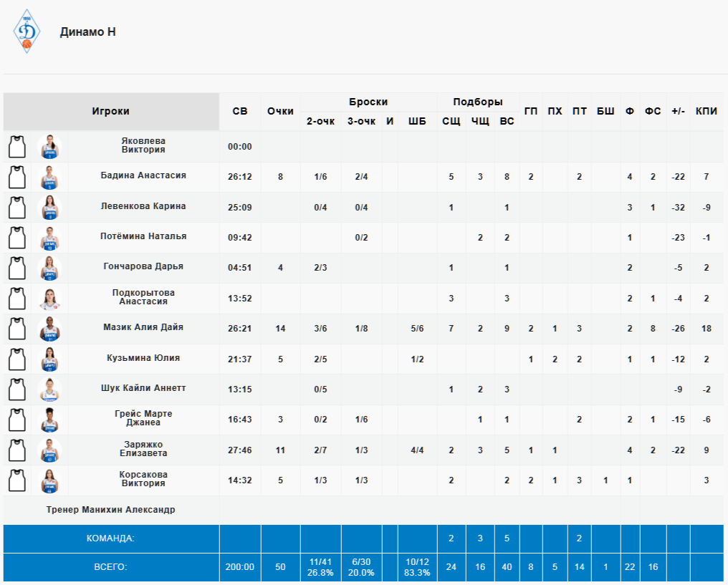728x585 pixels.
Task: Open player profile Подкорытова Анастасия
Action: coord(143,297)
